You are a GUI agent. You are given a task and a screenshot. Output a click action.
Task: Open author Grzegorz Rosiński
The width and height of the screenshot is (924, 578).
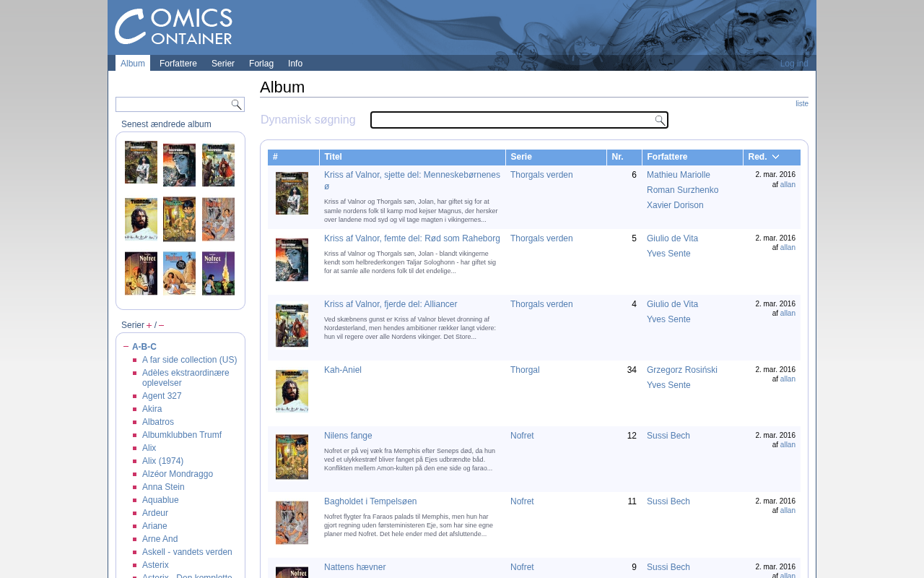(682, 370)
